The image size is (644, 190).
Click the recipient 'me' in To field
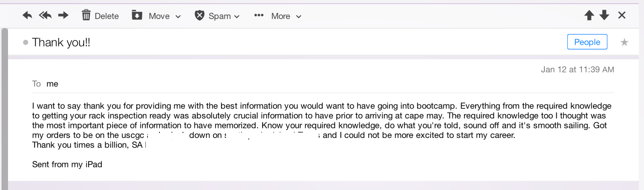[52, 83]
